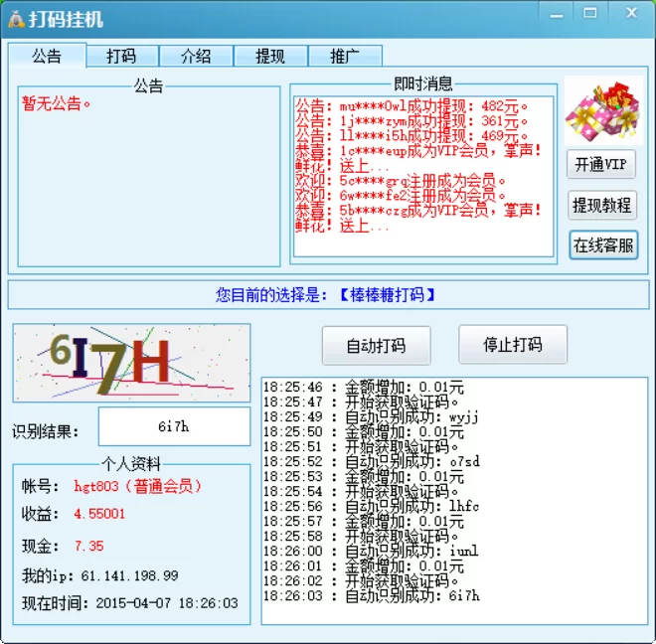The image size is (656, 644).
Task: Click the 棒棒糖打码 selection text
Action: pyautogui.click(x=388, y=295)
